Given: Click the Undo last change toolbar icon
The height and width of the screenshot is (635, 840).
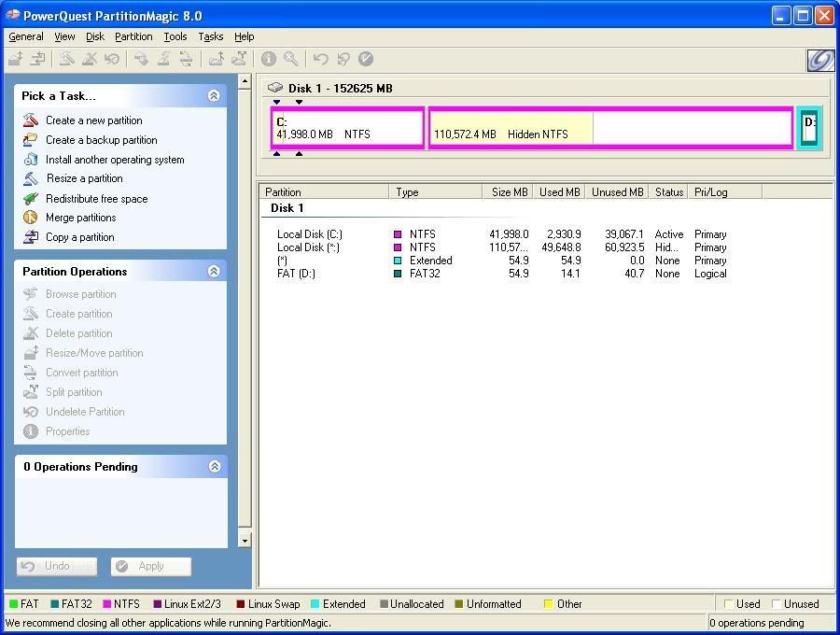Looking at the screenshot, I should 320,59.
